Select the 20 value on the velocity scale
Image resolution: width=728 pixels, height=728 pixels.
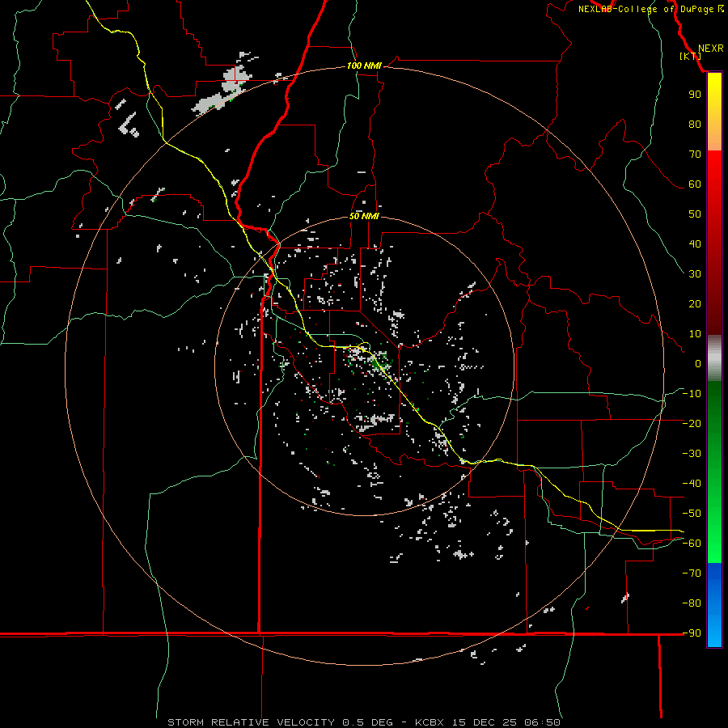tap(695, 303)
